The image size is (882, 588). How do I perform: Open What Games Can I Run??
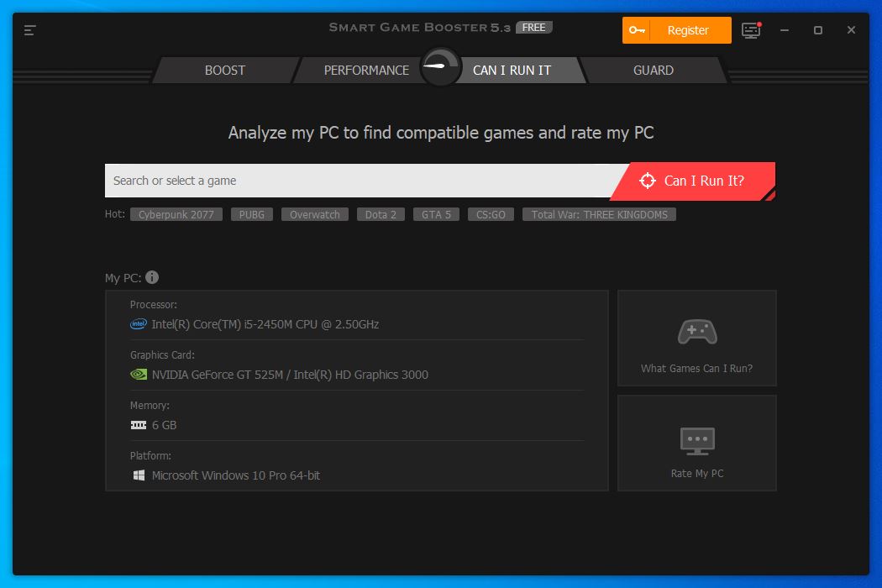tap(697, 339)
